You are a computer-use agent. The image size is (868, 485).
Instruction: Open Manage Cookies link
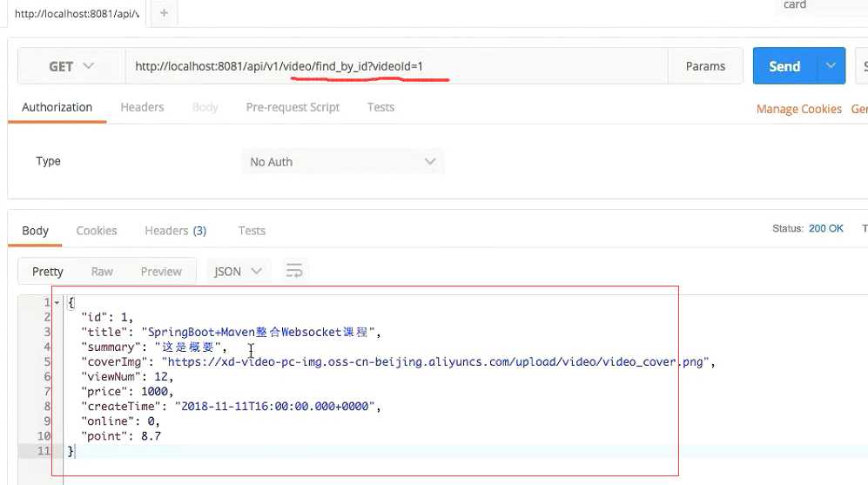point(799,109)
